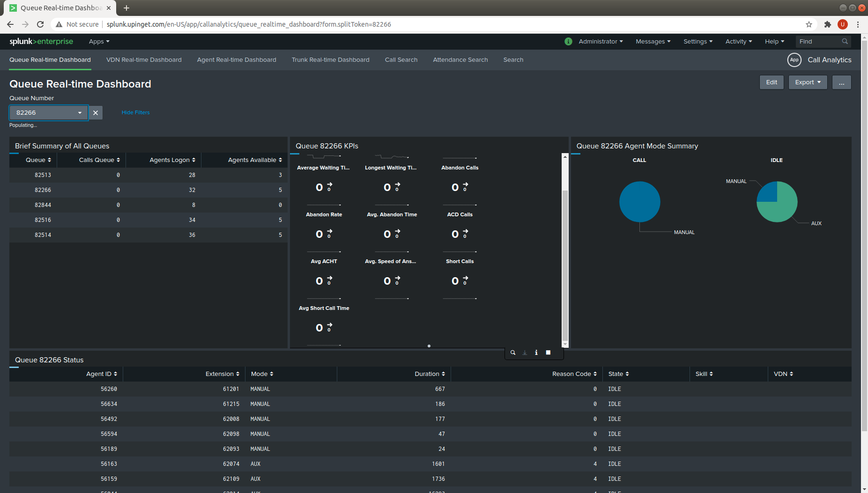Open the Administrator menu
Viewport: 868px width, 493px height.
[x=601, y=41]
